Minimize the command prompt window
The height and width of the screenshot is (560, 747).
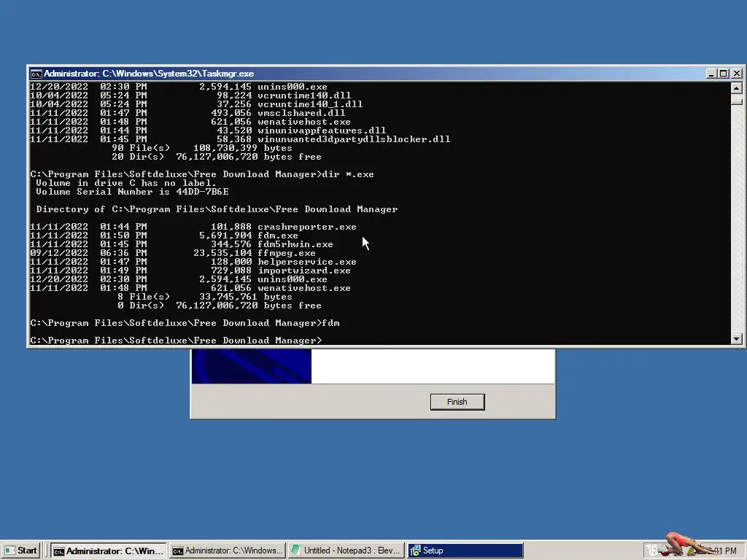[x=711, y=74]
